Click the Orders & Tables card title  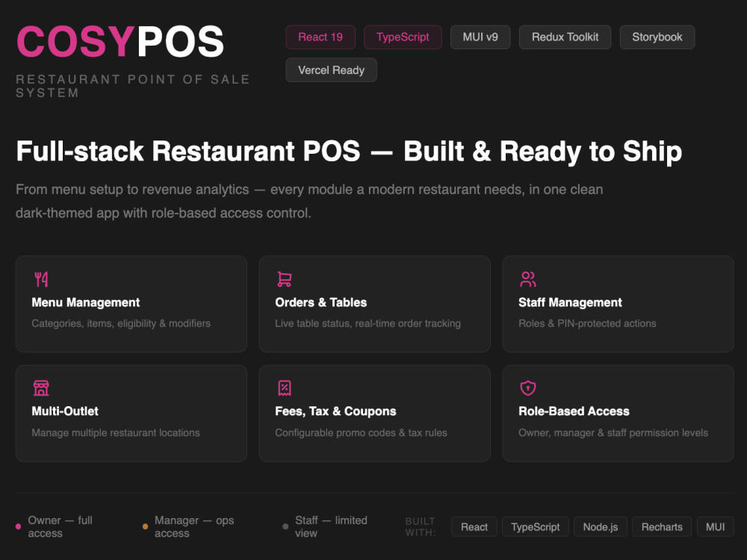point(320,302)
